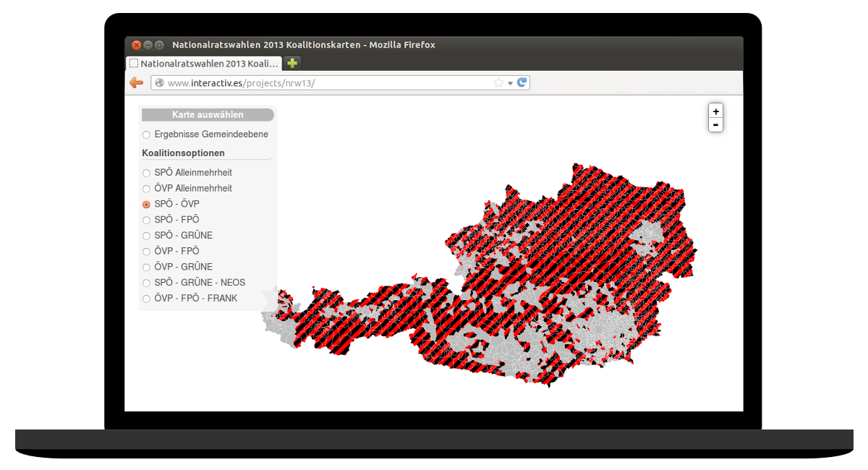This screenshot has height=470, width=868.
Task: Click the Firefox window title bar text
Action: (304, 45)
